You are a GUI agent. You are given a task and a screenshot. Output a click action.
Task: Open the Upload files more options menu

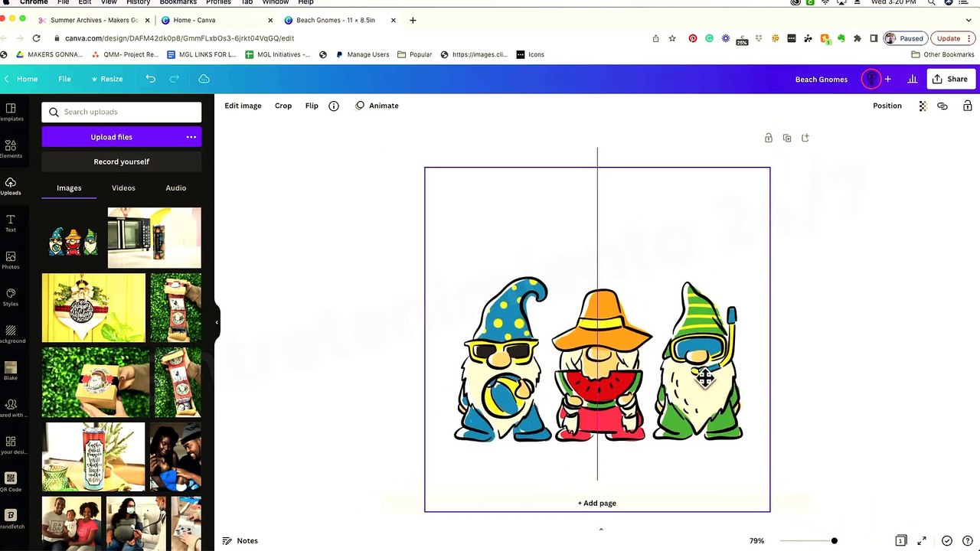191,137
